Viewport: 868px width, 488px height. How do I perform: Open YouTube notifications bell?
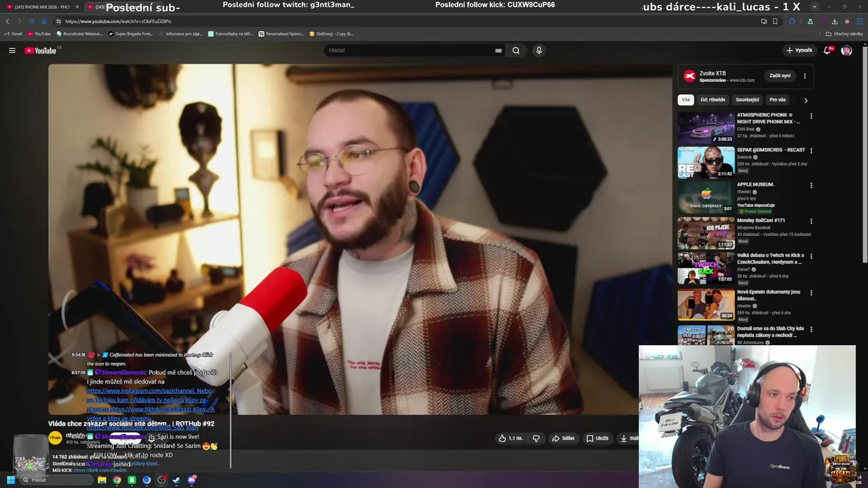click(827, 50)
